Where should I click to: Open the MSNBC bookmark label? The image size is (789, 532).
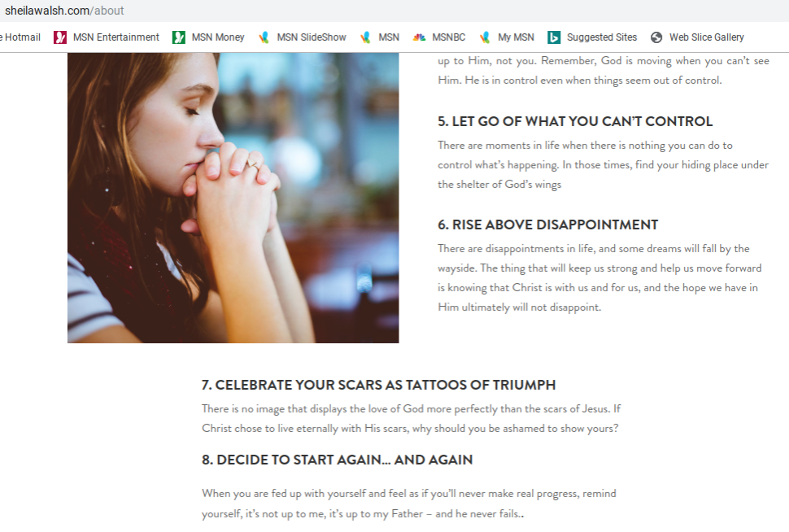[448, 37]
